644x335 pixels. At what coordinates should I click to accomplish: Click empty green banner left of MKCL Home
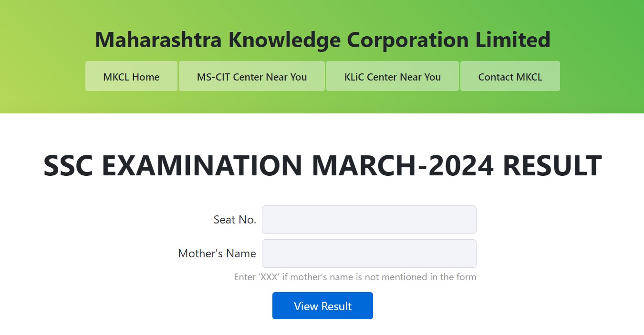coord(43,76)
